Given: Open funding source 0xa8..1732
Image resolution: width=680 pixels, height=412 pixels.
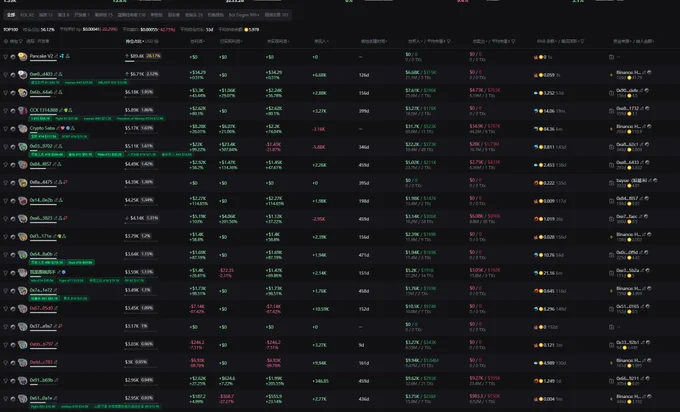Looking at the screenshot, I should coord(627,108).
